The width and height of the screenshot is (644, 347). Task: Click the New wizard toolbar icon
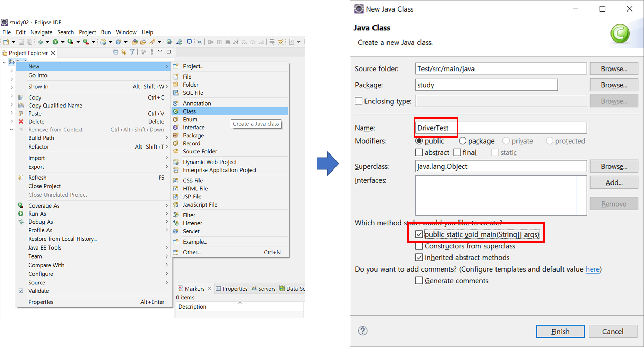[x=6, y=42]
